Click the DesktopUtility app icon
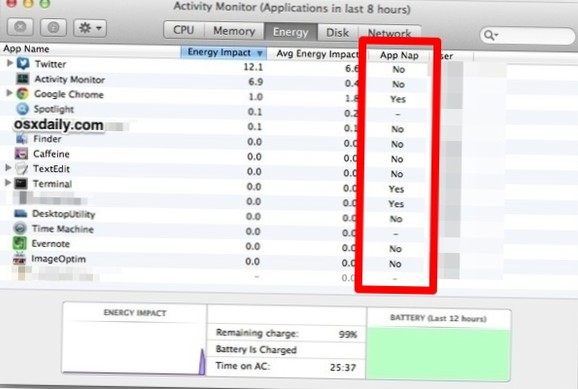The image size is (578, 389). 20,213
